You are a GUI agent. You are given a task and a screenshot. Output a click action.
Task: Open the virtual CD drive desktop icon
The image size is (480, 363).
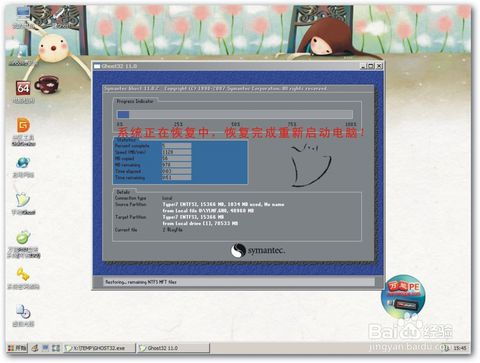click(x=23, y=312)
